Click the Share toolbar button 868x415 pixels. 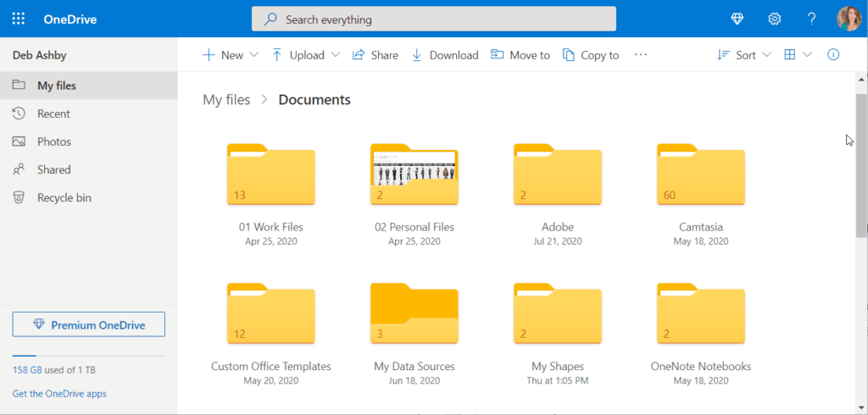[375, 55]
